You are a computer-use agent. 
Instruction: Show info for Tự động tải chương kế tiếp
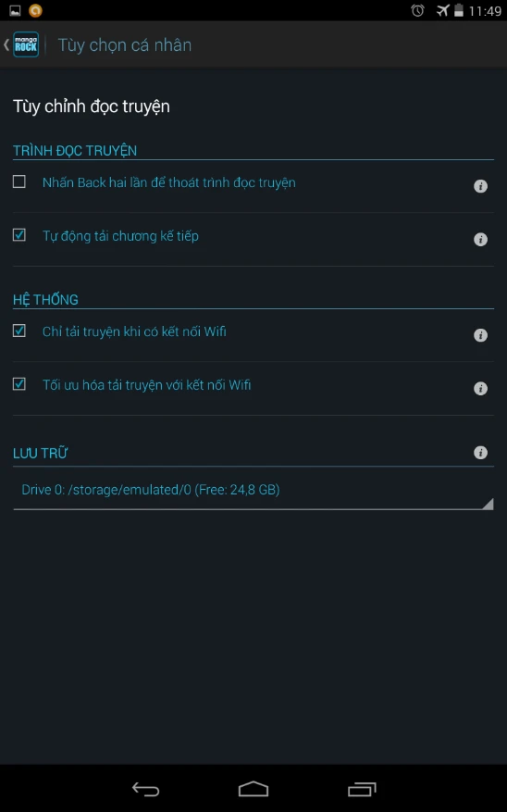click(x=480, y=239)
